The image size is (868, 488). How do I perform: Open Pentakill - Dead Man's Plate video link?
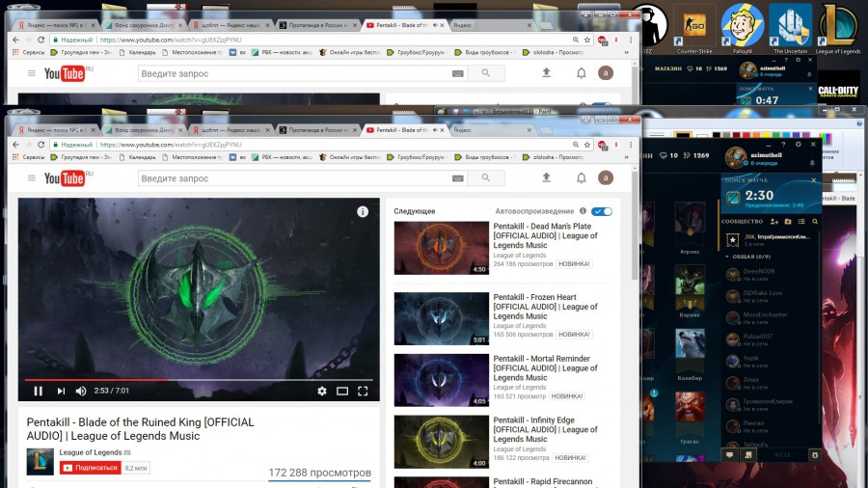coord(545,235)
